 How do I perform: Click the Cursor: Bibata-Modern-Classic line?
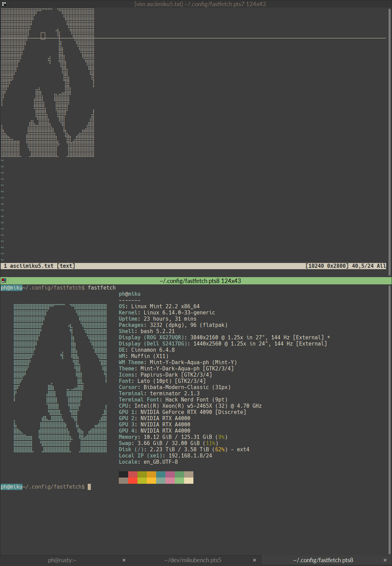(175, 387)
